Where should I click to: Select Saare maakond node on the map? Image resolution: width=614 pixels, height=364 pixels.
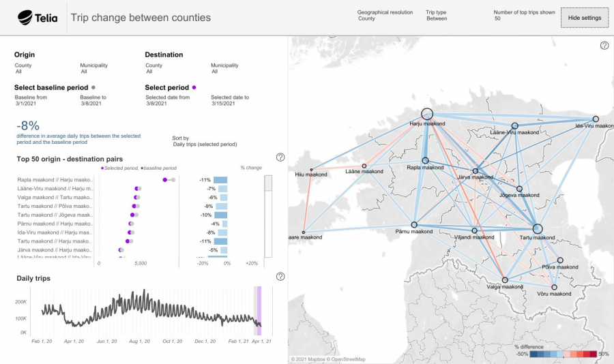click(x=304, y=232)
